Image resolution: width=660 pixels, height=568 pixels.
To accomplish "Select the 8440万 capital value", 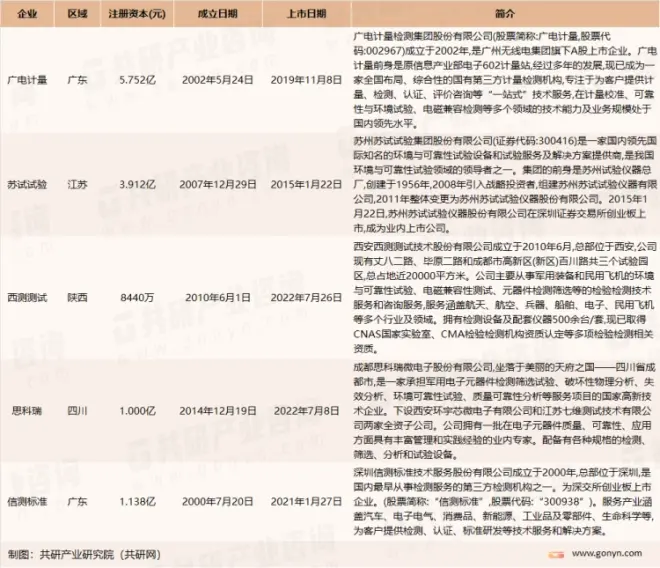I will tap(137, 298).
